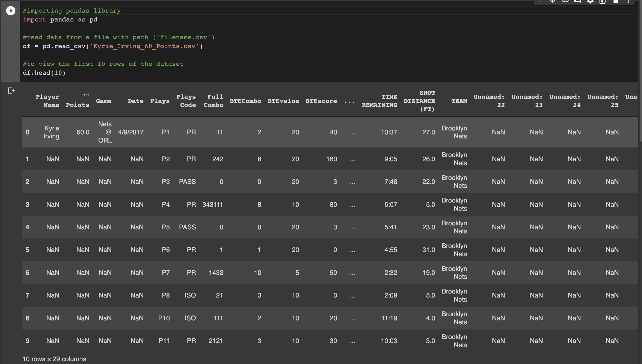Click the '2:32' time remaining cell
Viewport: 642px width, 364px height.
tap(391, 273)
